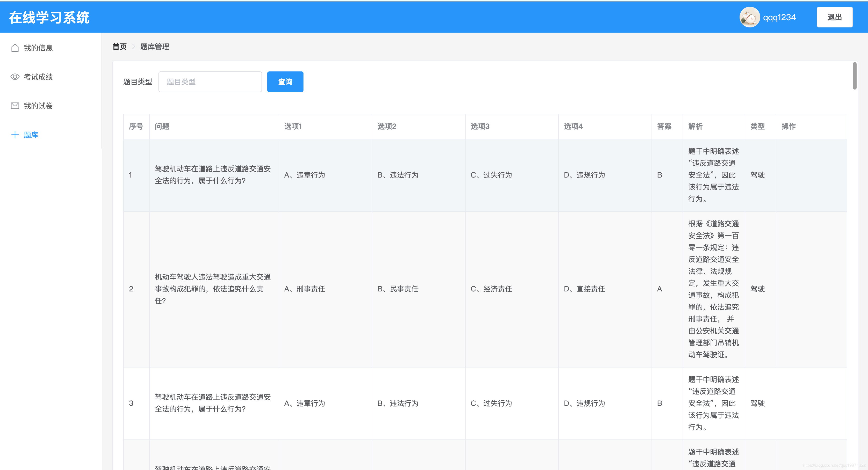
Task: Click the breadcrumb arrow separator
Action: [133, 47]
